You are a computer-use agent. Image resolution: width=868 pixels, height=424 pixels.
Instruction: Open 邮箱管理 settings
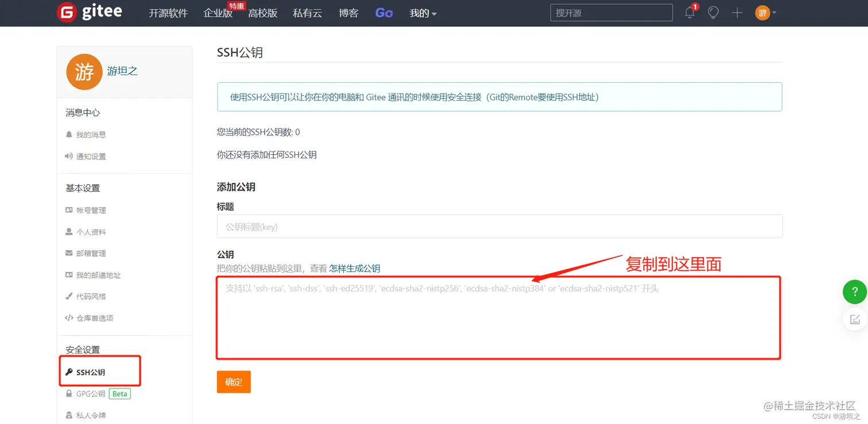coord(91,253)
